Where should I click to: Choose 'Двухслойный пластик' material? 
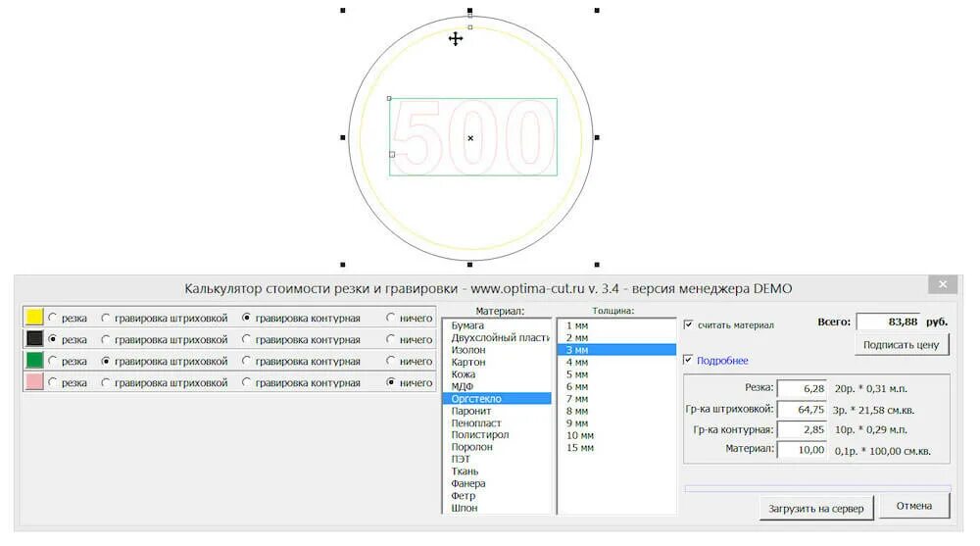[x=497, y=338]
